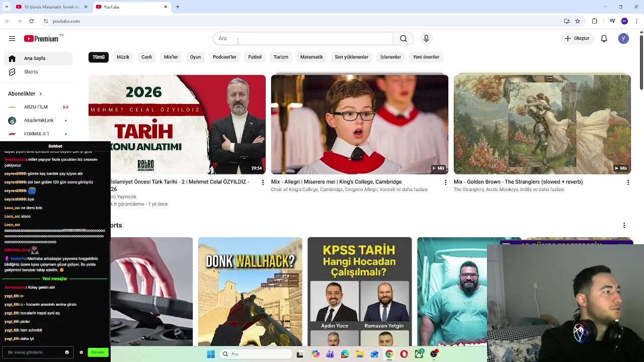Screen dimensions: 644x362
Task: Click install app icon in address bar
Action: pos(567,21)
